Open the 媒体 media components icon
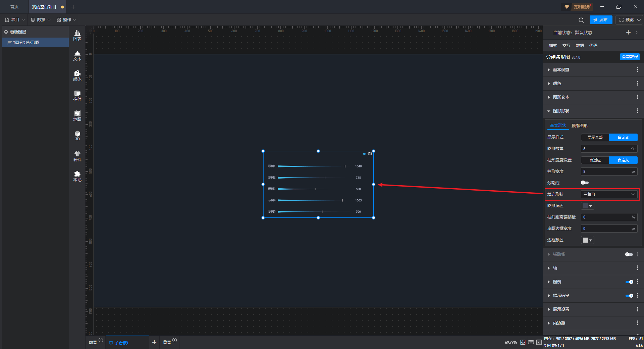Viewport: 644px width, 349px height. (77, 76)
